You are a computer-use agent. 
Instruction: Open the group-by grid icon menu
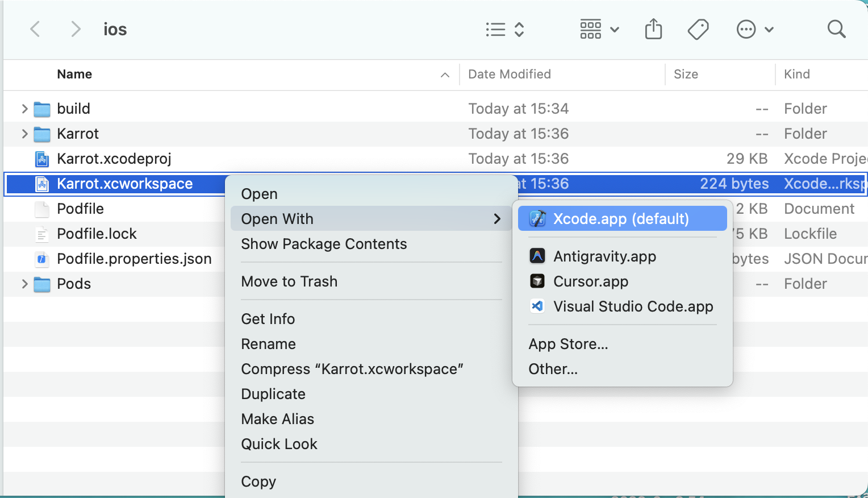[599, 30]
